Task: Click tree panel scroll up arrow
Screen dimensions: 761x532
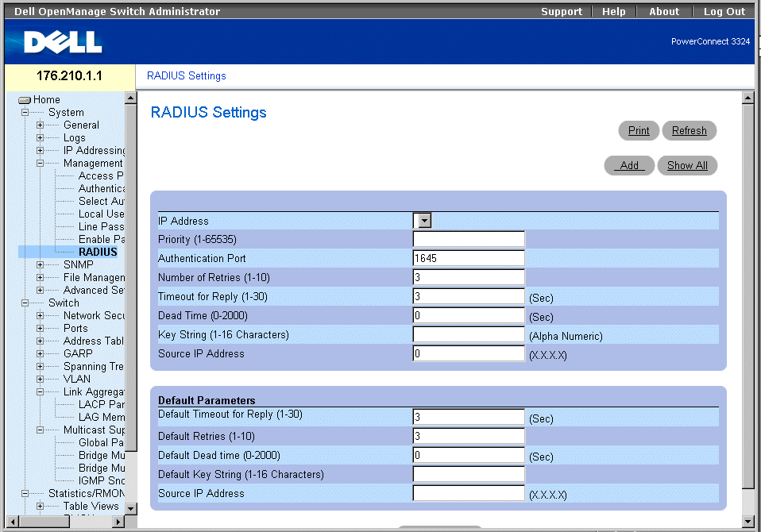Action: 130,98
